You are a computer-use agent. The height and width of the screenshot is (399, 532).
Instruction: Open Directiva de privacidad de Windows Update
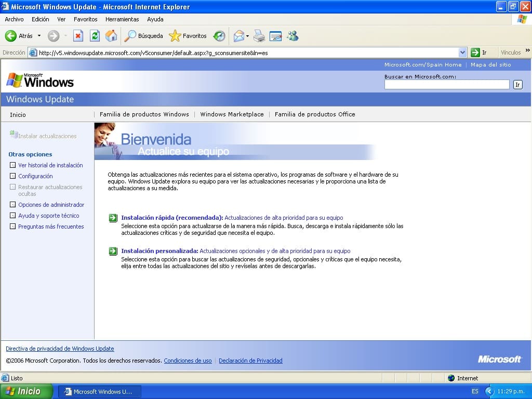[x=60, y=349]
